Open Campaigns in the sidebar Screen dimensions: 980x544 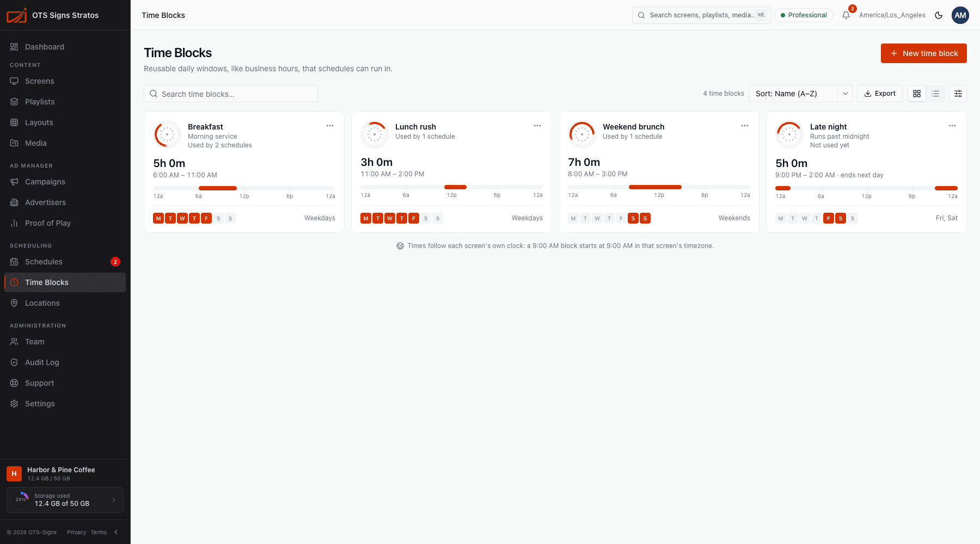65,182
